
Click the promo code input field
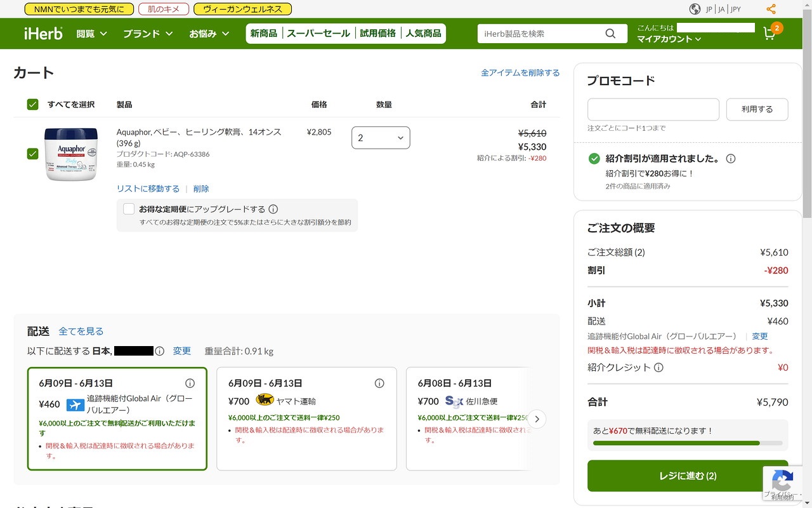pyautogui.click(x=653, y=109)
